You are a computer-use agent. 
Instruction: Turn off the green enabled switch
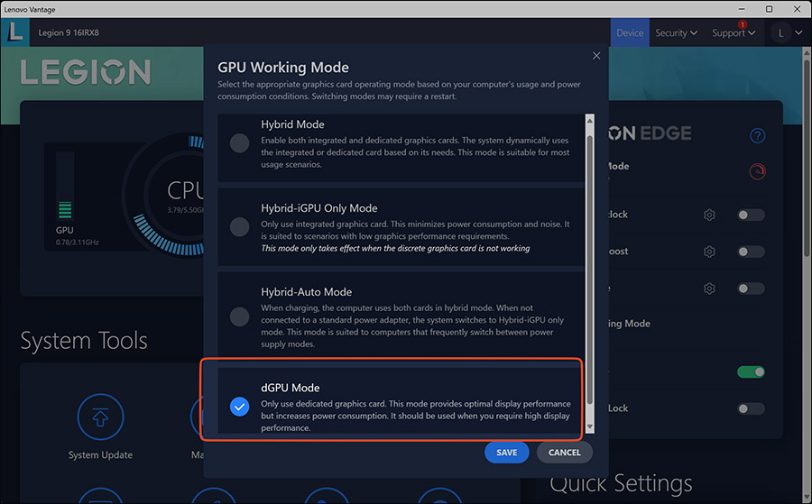click(x=751, y=371)
